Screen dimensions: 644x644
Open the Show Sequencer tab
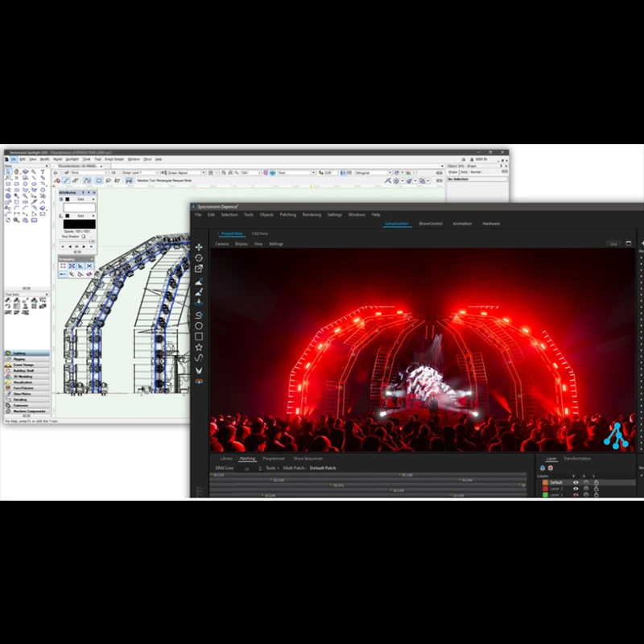pos(308,458)
